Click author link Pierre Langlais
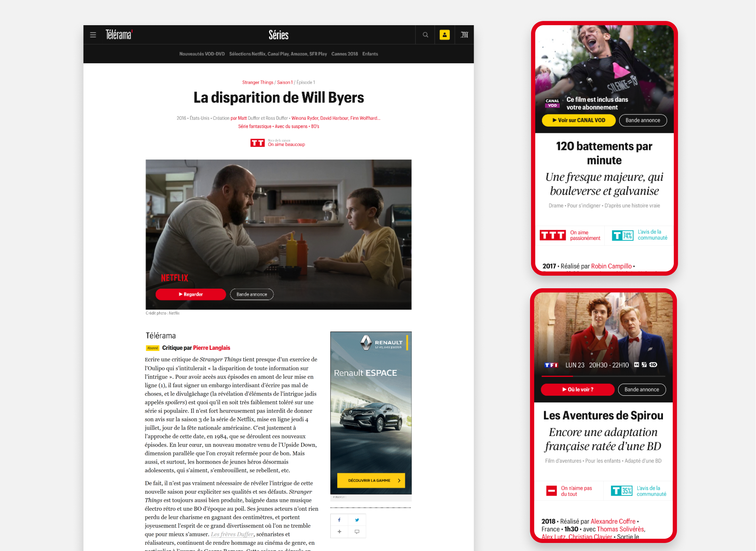 pos(211,348)
